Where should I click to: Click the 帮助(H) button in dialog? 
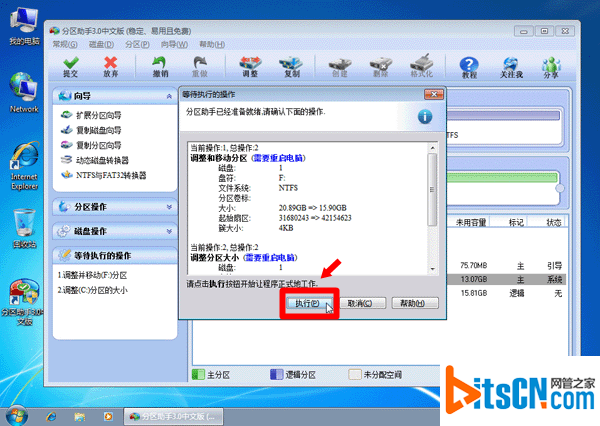415,303
